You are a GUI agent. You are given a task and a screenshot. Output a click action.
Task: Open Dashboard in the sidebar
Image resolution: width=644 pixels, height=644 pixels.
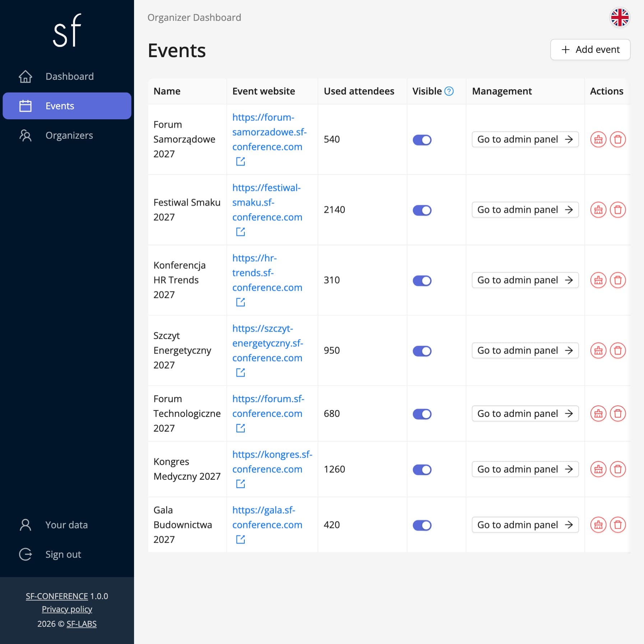tap(67, 77)
